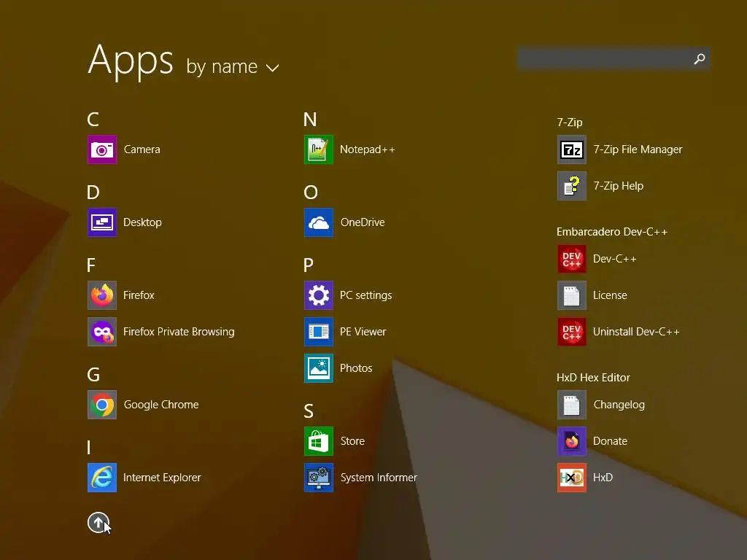Select the letter D group header
The image size is (747, 560).
(x=93, y=192)
